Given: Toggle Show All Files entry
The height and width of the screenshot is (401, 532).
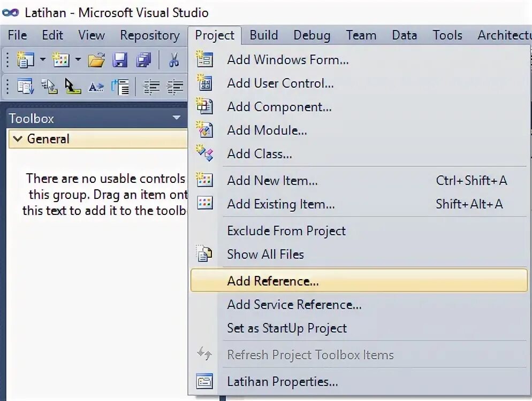Looking at the screenshot, I should 359,254.
